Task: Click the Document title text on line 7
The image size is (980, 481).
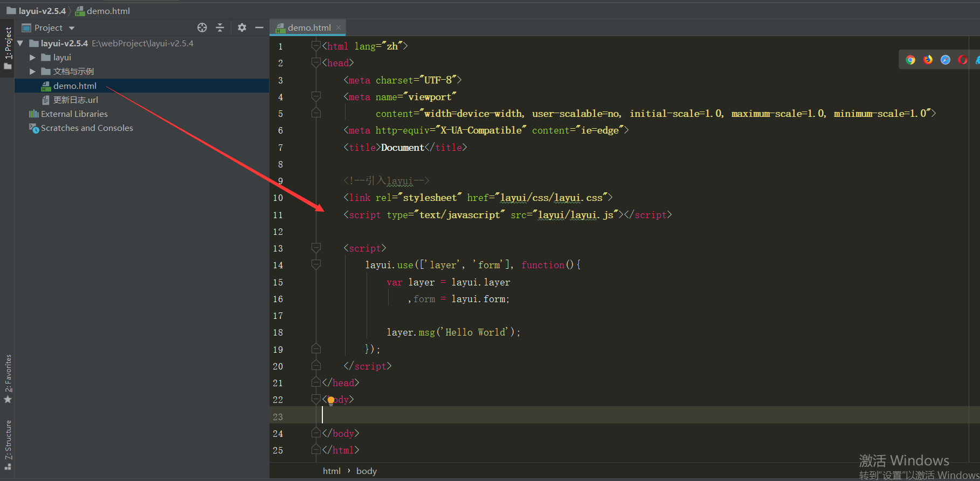Action: click(x=403, y=148)
